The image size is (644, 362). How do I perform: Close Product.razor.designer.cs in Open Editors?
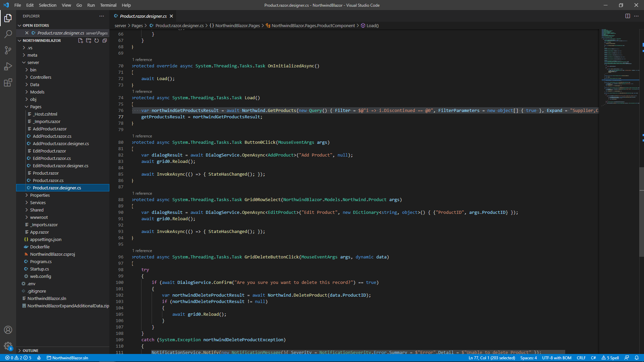(27, 33)
